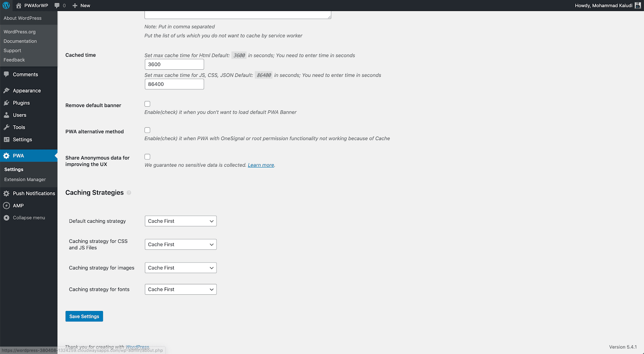
Task: Open the CSS and JS Files caching dropdown
Action: tap(181, 244)
